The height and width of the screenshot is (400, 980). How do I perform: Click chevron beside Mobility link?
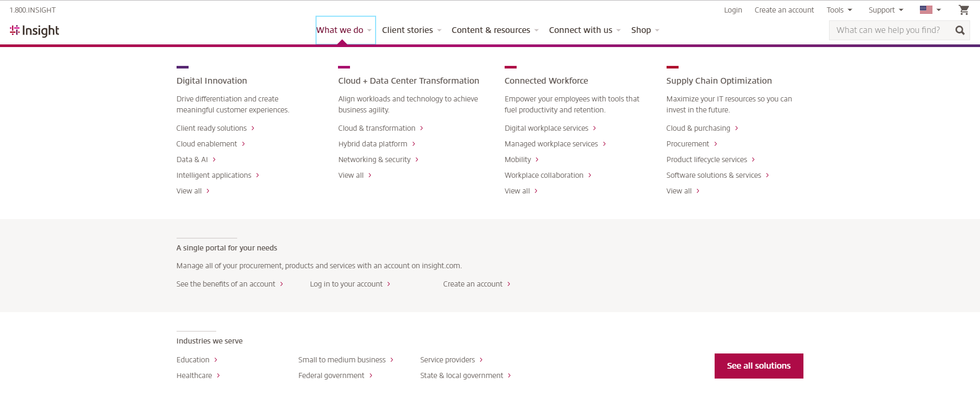(537, 159)
